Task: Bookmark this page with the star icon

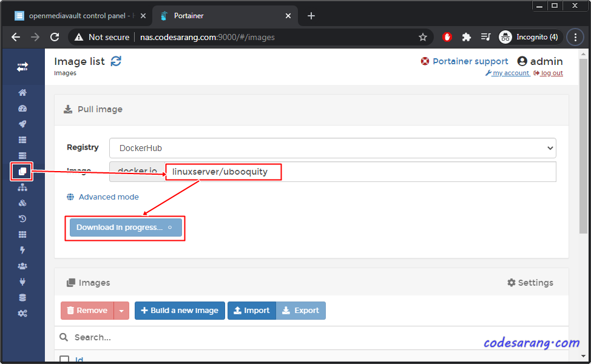Action: tap(422, 37)
